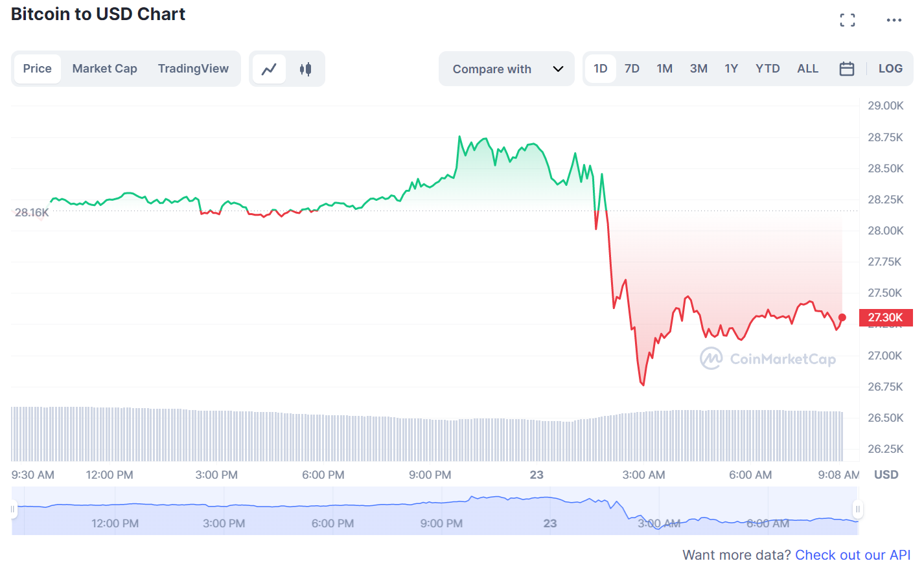Click the Compare with chevron arrow
The height and width of the screenshot is (572, 924).
tap(558, 69)
